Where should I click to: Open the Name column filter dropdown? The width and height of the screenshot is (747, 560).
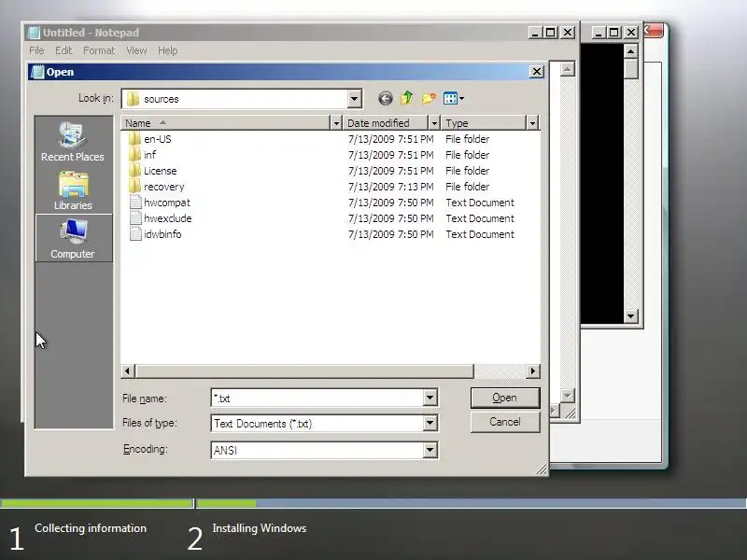[x=336, y=123]
